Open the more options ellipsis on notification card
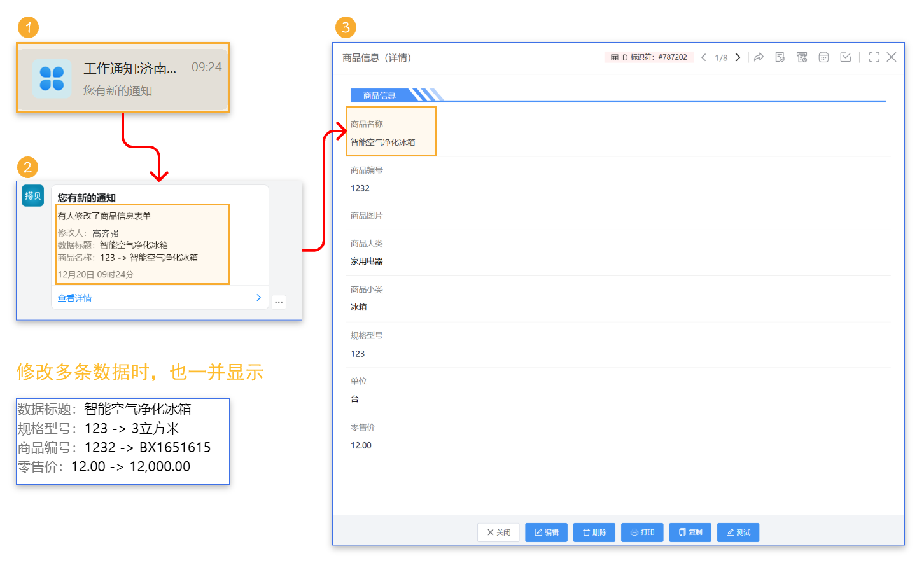924x570 pixels. point(279,302)
